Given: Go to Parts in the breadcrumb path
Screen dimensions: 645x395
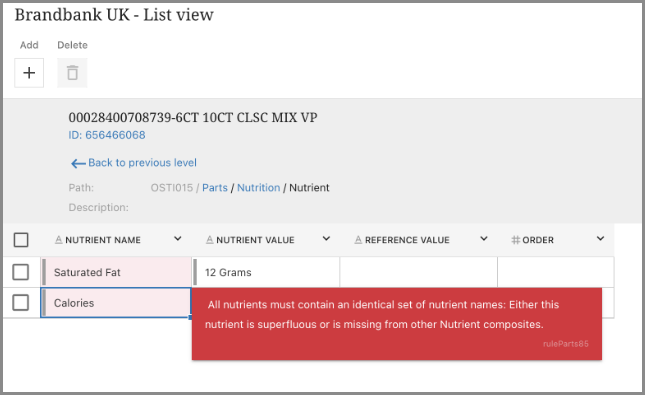Looking at the screenshot, I should coord(215,188).
